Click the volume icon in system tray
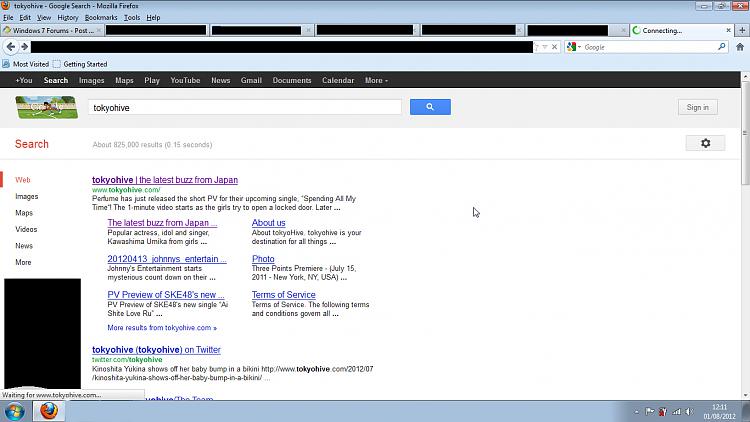The height and width of the screenshot is (422, 750). coord(689,411)
